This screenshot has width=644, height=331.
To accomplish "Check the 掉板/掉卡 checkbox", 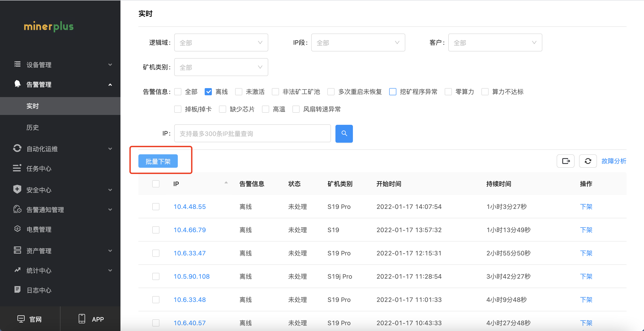I will click(178, 109).
